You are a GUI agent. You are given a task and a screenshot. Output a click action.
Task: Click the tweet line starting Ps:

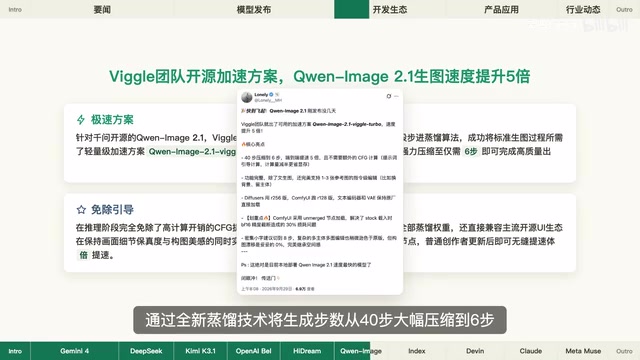306,265
